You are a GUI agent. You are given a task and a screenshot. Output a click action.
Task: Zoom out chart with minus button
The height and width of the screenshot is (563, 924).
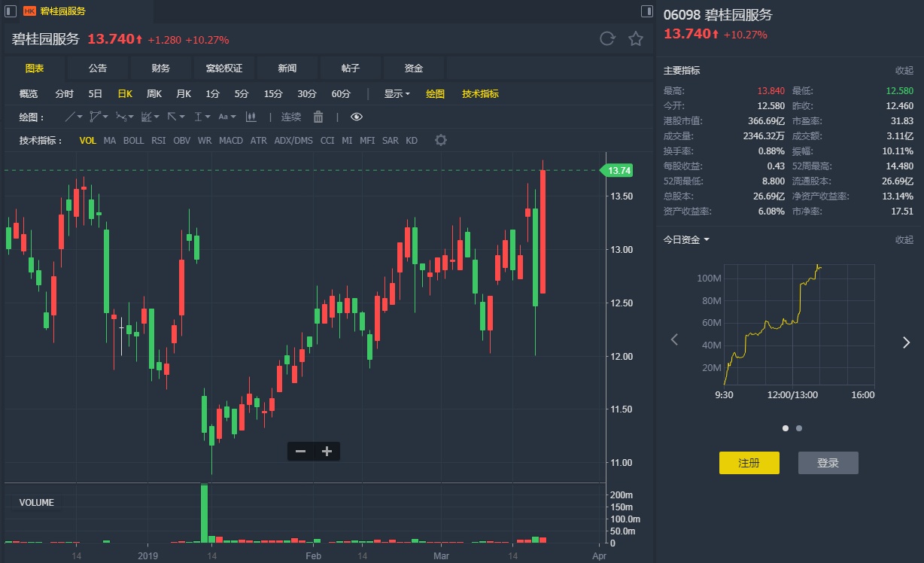(301, 452)
